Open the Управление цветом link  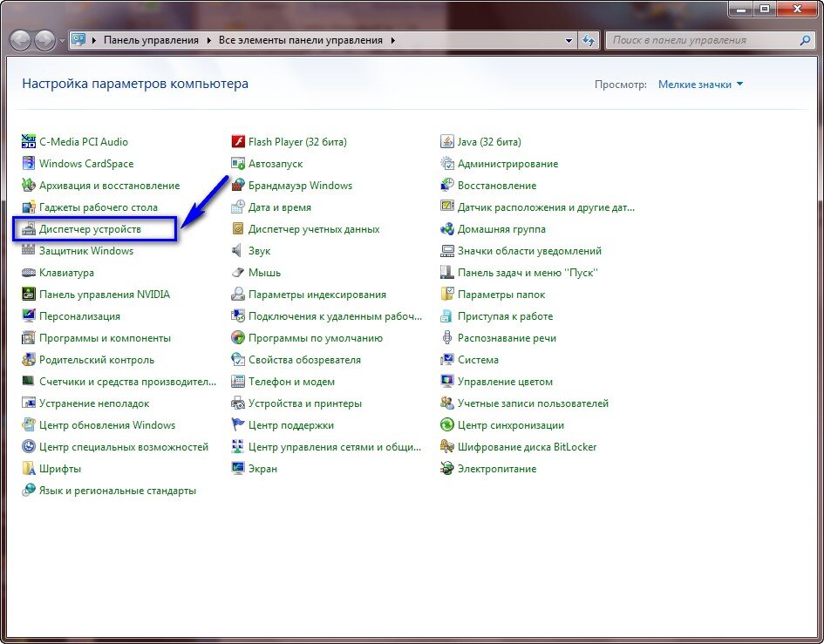(x=505, y=382)
